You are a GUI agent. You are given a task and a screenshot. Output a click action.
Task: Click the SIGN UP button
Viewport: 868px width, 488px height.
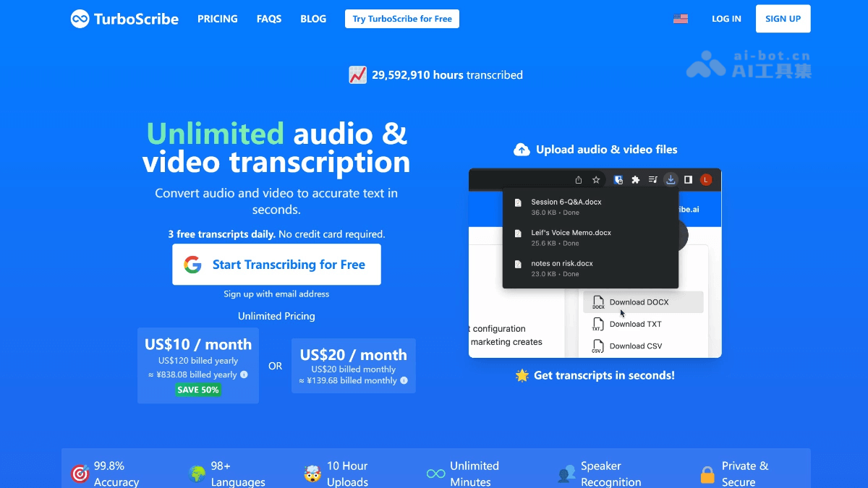[x=783, y=19]
